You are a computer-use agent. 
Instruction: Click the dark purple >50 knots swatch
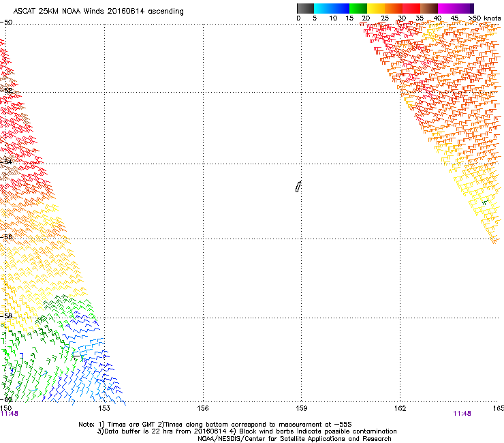tap(471, 8)
